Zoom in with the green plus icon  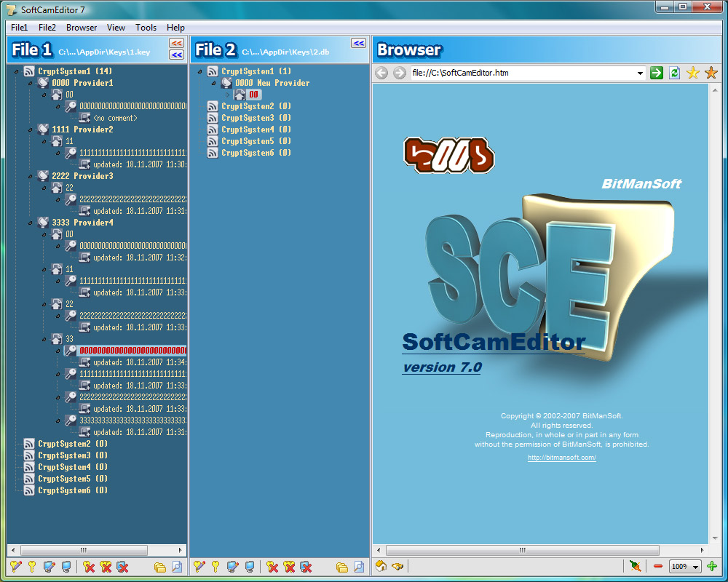tap(712, 566)
